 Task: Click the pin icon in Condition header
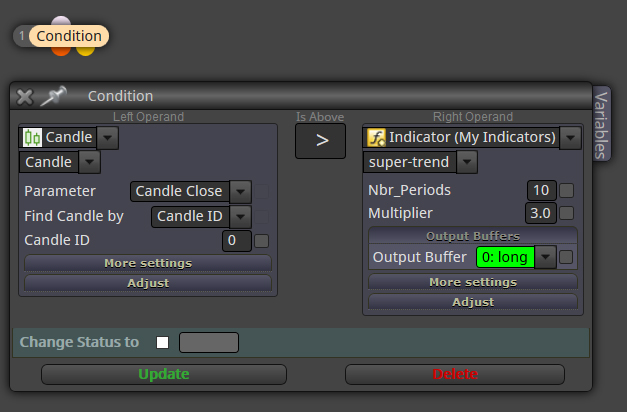(54, 96)
